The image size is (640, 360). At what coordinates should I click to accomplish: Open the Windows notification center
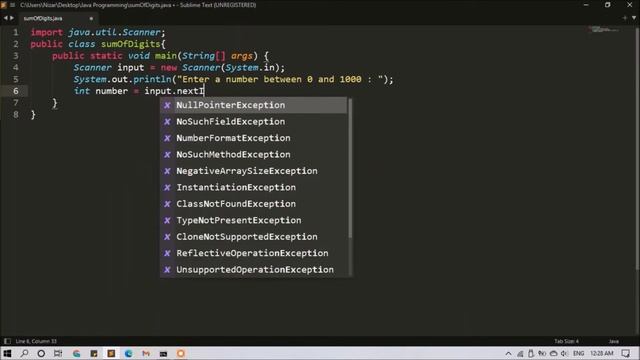(x=626, y=353)
